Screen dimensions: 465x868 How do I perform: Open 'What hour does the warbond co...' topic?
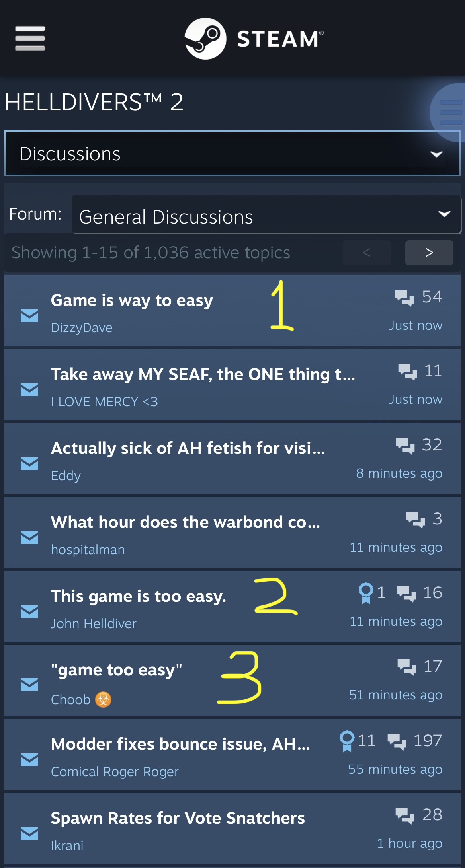click(186, 522)
